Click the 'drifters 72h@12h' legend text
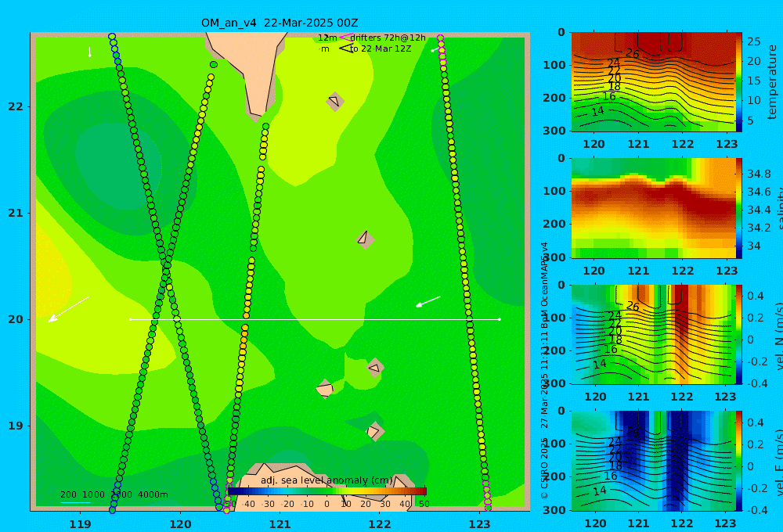The image size is (783, 532). point(388,38)
